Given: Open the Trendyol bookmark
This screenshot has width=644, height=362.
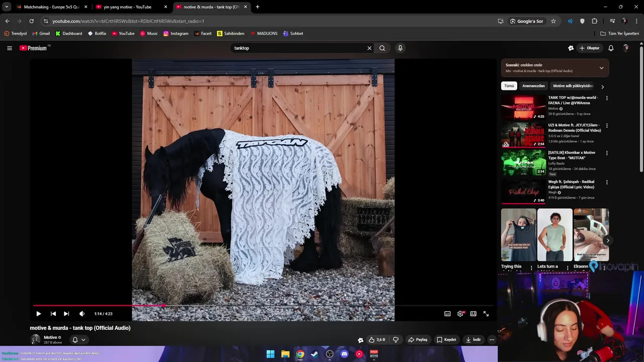Looking at the screenshot, I should click(16, 34).
